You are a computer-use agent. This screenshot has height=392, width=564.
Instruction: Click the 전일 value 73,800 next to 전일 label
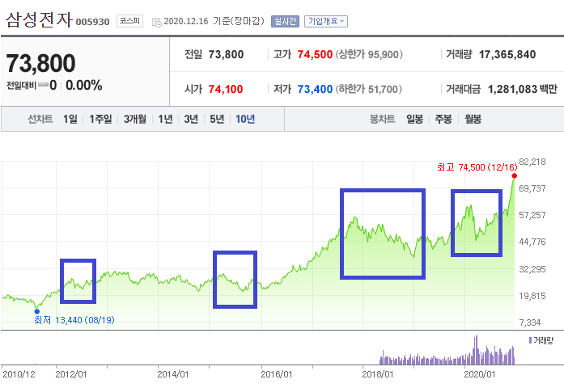pos(226,54)
